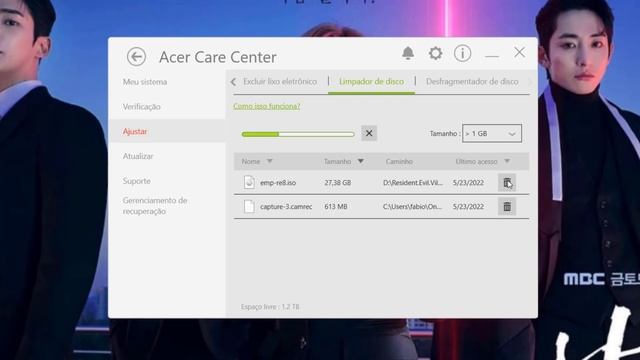
Task: Click the green scan progress bar
Action: (x=298, y=134)
